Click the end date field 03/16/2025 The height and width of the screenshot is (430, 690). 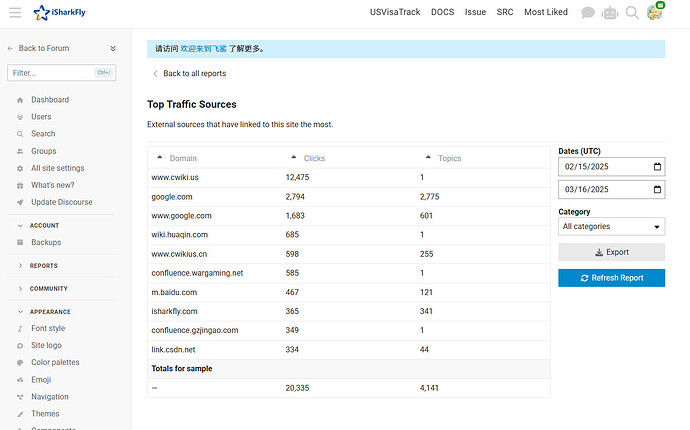tap(611, 190)
